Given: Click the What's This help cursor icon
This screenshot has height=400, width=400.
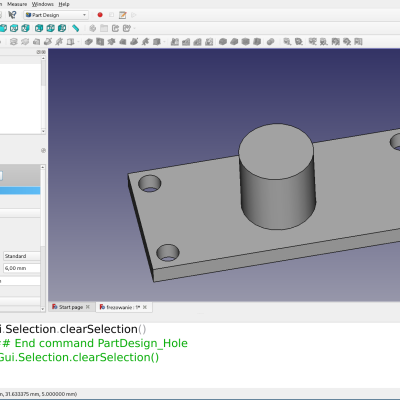Looking at the screenshot, I should coord(12,15).
